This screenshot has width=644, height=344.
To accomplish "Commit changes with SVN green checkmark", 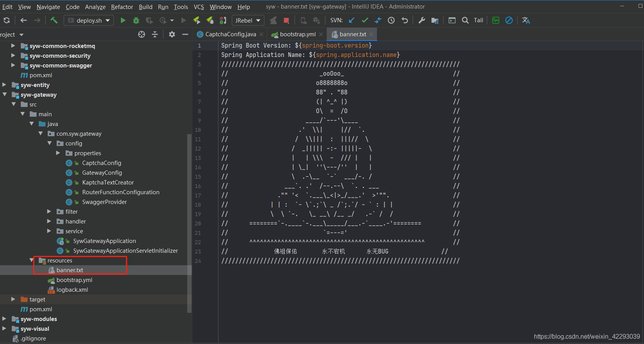I will [365, 20].
